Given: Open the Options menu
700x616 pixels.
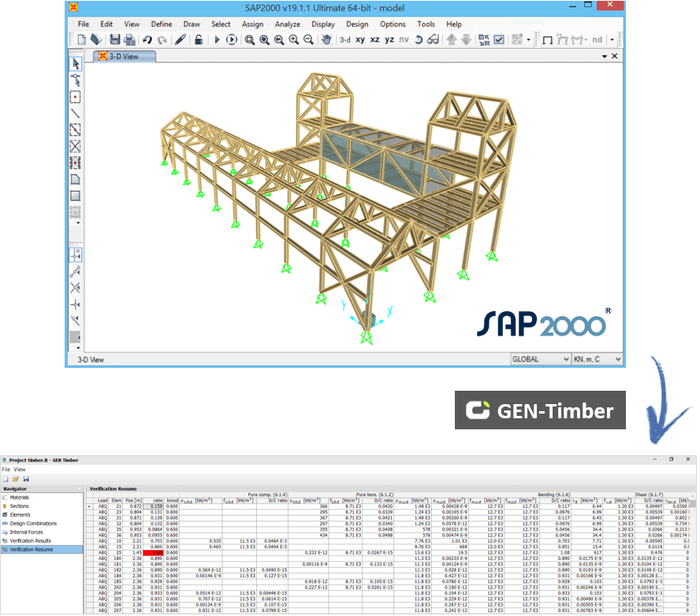Looking at the screenshot, I should [393, 24].
